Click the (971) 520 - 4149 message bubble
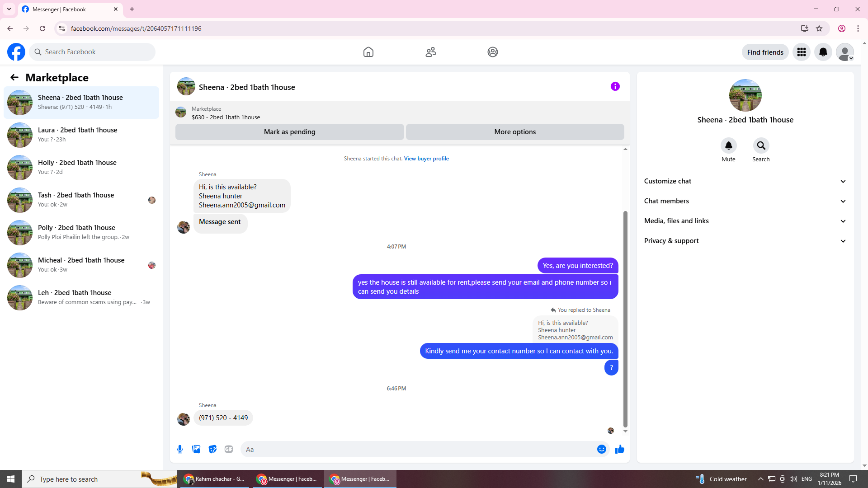 click(x=223, y=418)
